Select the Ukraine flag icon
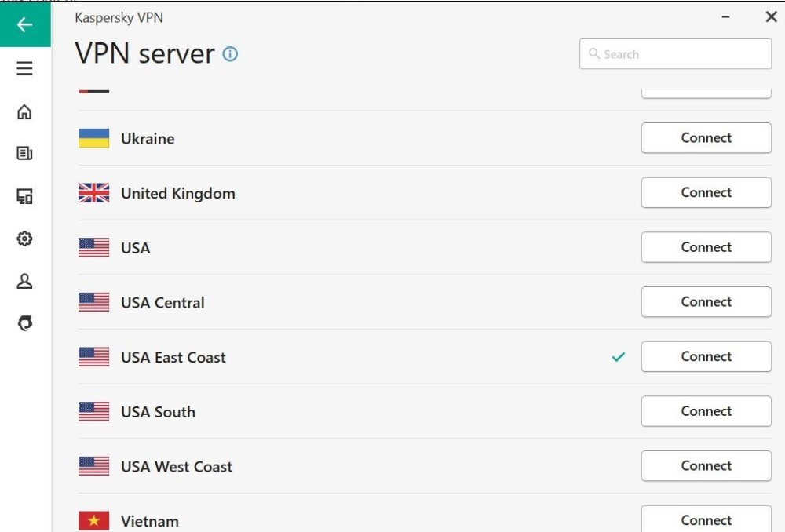 coord(93,137)
